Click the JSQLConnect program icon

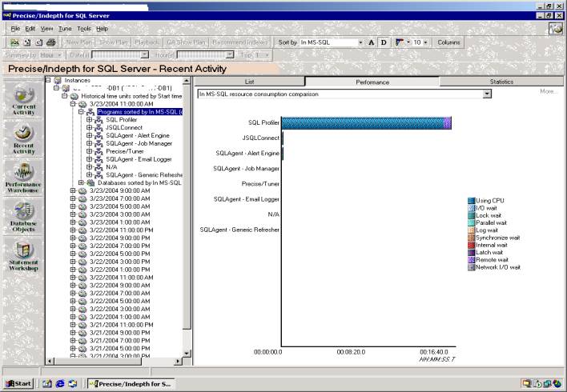[x=99, y=127]
